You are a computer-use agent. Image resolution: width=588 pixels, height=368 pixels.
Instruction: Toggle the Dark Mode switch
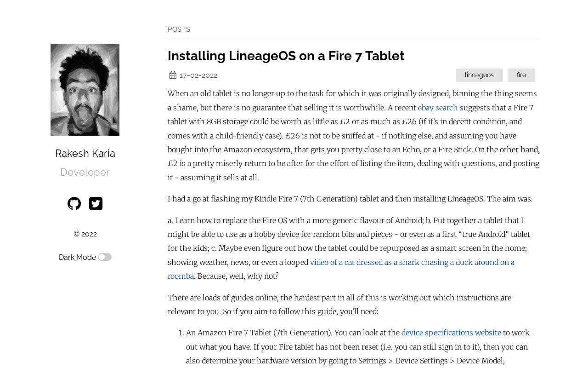pos(104,257)
